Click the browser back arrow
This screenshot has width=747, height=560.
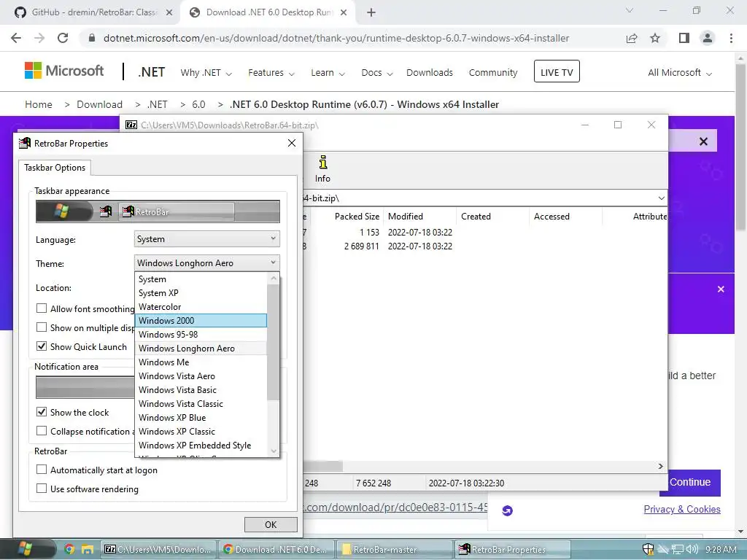16,38
